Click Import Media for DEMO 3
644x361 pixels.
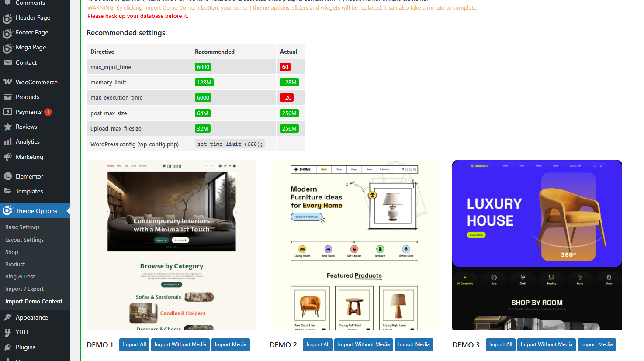(597, 344)
